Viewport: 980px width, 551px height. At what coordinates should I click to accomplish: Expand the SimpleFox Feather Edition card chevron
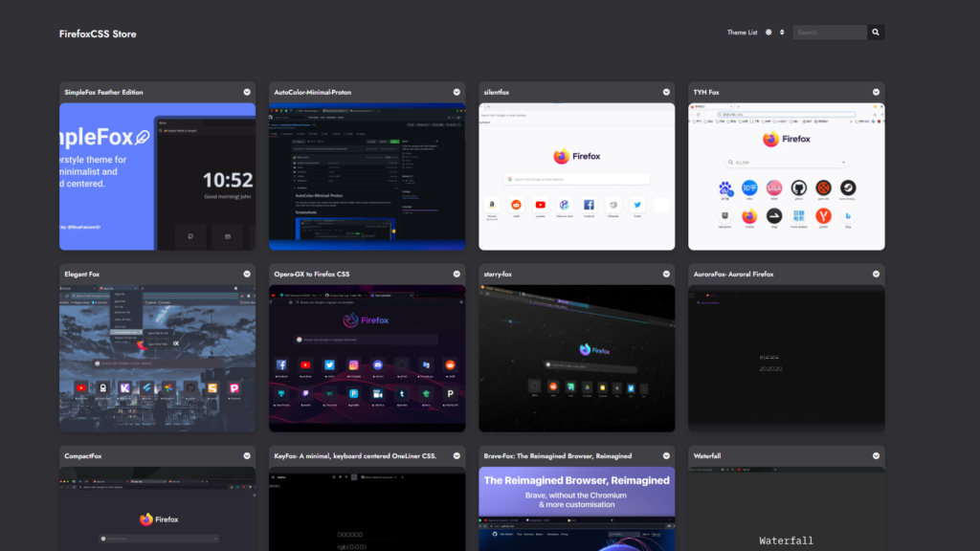coord(247,92)
